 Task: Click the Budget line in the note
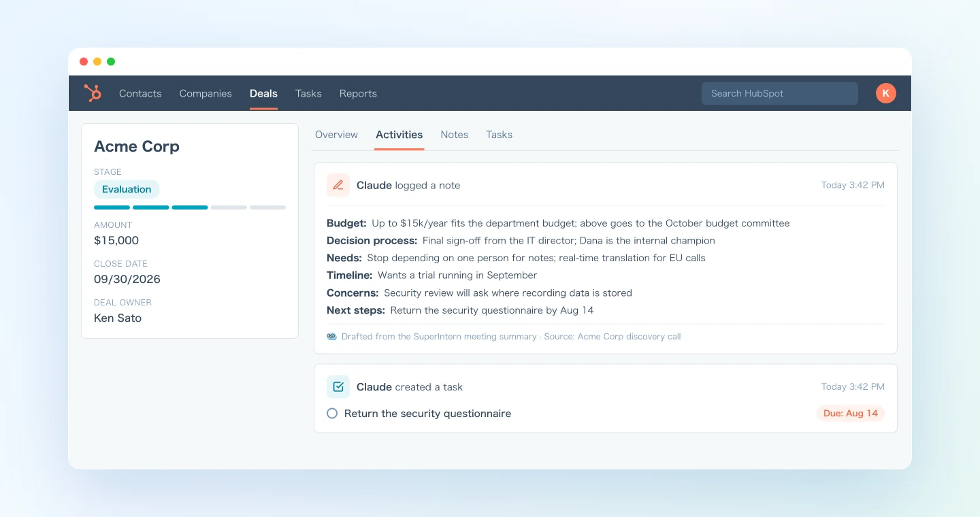click(558, 223)
